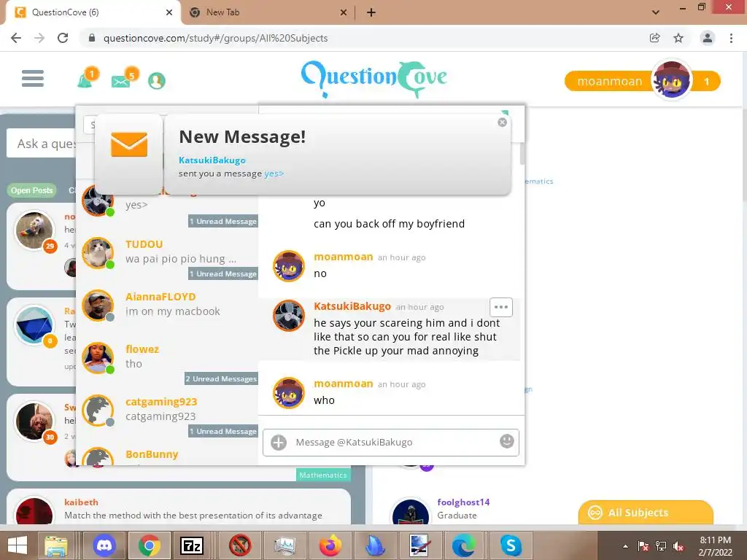
Task: Select the Open Posts tab
Action: click(x=32, y=190)
